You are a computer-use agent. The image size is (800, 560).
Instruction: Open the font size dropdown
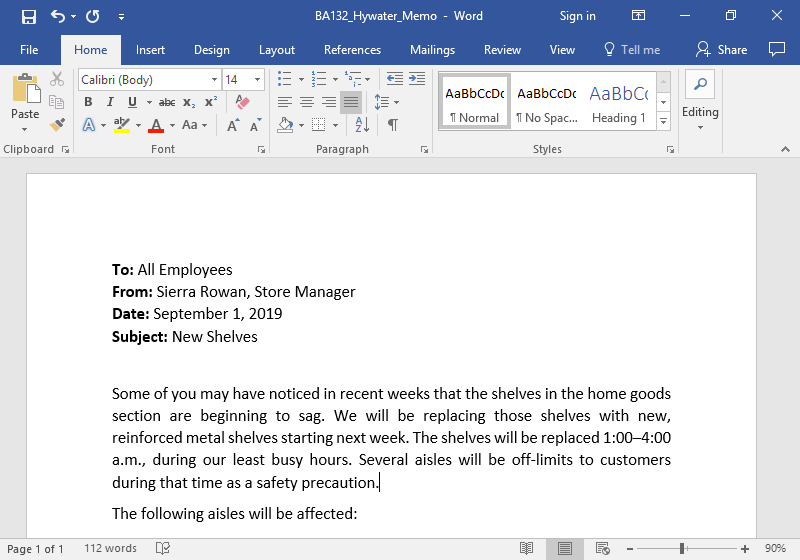tap(258, 79)
